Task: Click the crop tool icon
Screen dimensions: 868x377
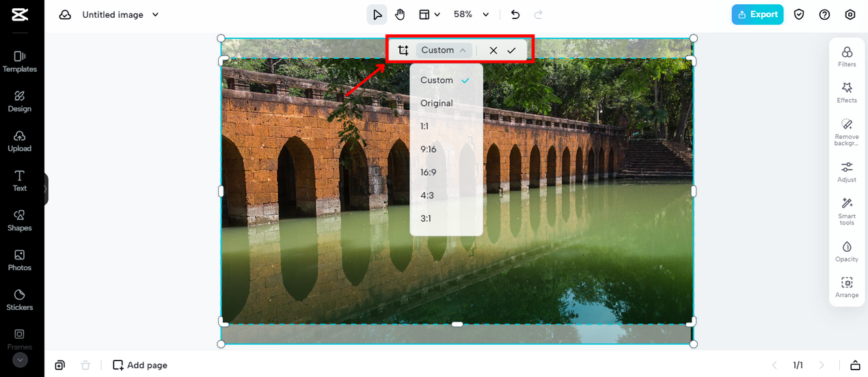Action: 403,50
